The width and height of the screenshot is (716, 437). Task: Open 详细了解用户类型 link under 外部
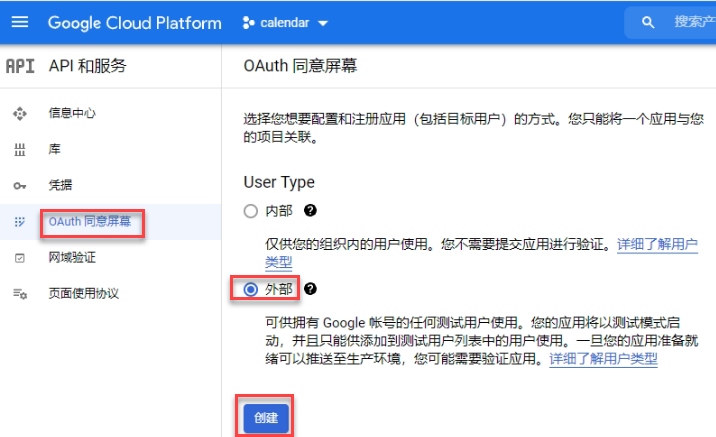[x=603, y=359]
